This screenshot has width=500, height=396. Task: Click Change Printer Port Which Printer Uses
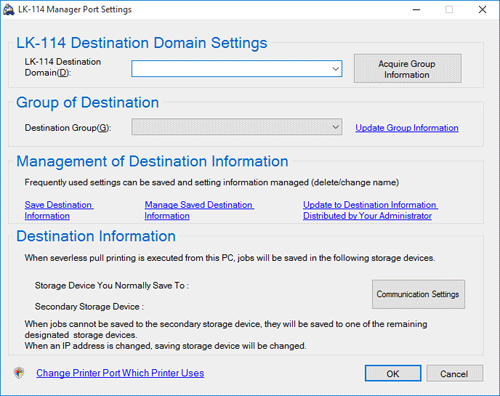pos(120,373)
